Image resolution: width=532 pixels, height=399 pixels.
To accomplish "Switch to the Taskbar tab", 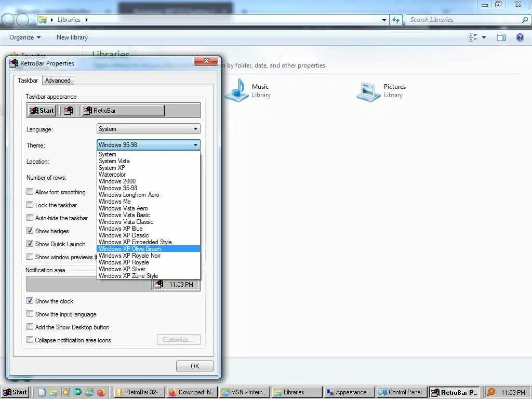I will 28,81.
